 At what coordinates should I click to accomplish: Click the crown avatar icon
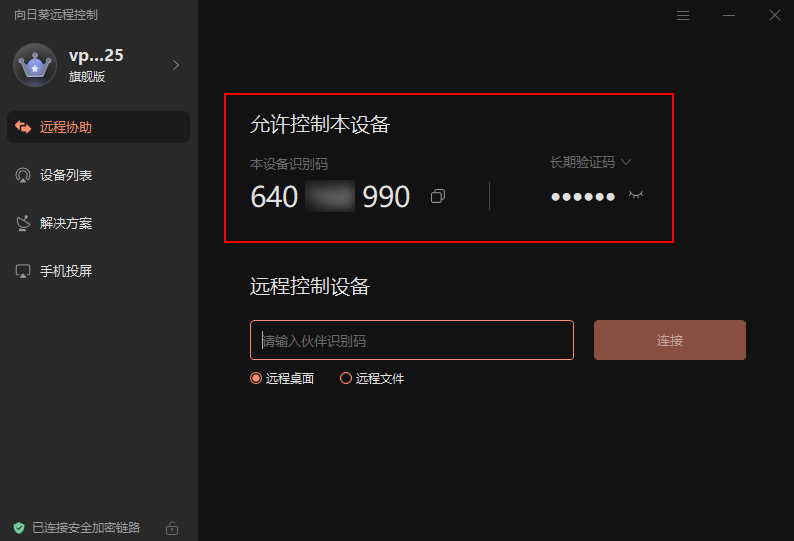click(35, 65)
